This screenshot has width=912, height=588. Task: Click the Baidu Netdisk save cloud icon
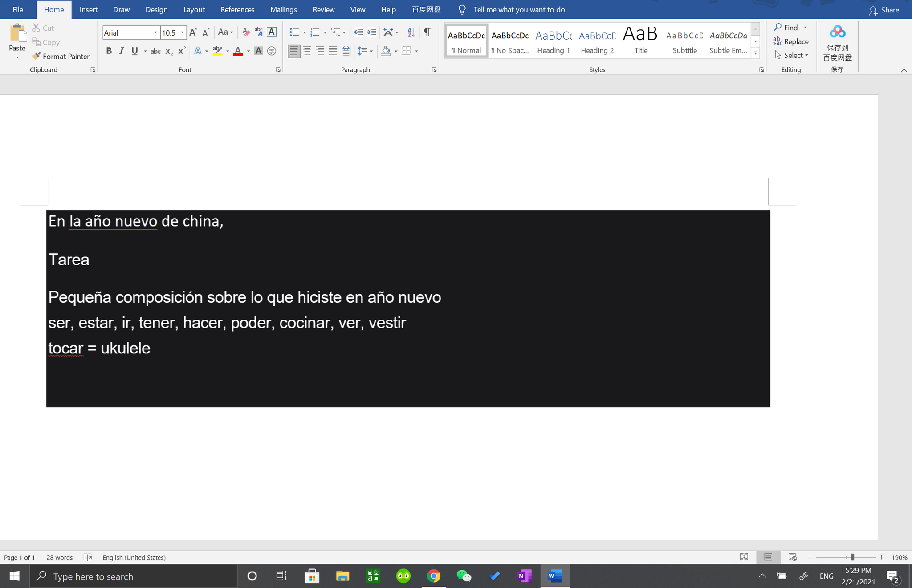(x=837, y=32)
